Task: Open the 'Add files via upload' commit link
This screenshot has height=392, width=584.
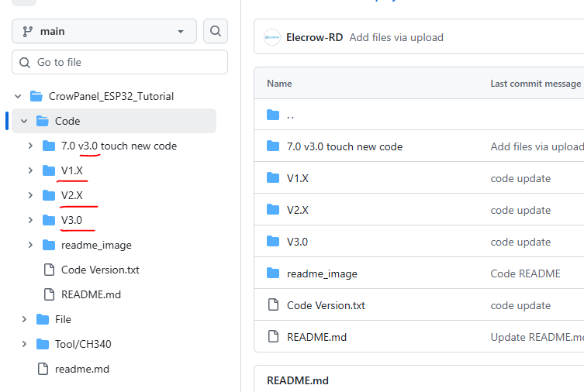Action: (x=396, y=37)
